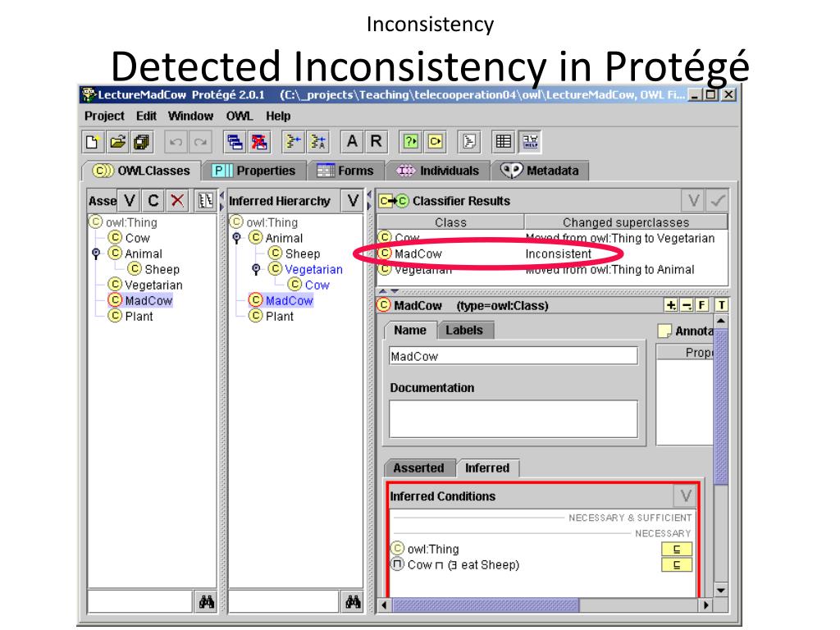The width and height of the screenshot is (840, 630).
Task: Delete class with the red X button
Action: click(x=177, y=201)
